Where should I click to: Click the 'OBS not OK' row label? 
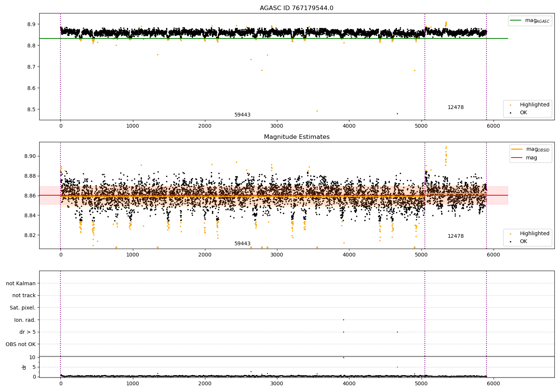click(21, 344)
